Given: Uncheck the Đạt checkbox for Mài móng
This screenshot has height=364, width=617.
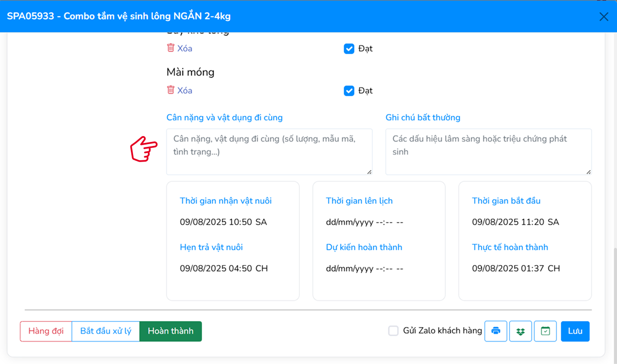Looking at the screenshot, I should [x=349, y=90].
